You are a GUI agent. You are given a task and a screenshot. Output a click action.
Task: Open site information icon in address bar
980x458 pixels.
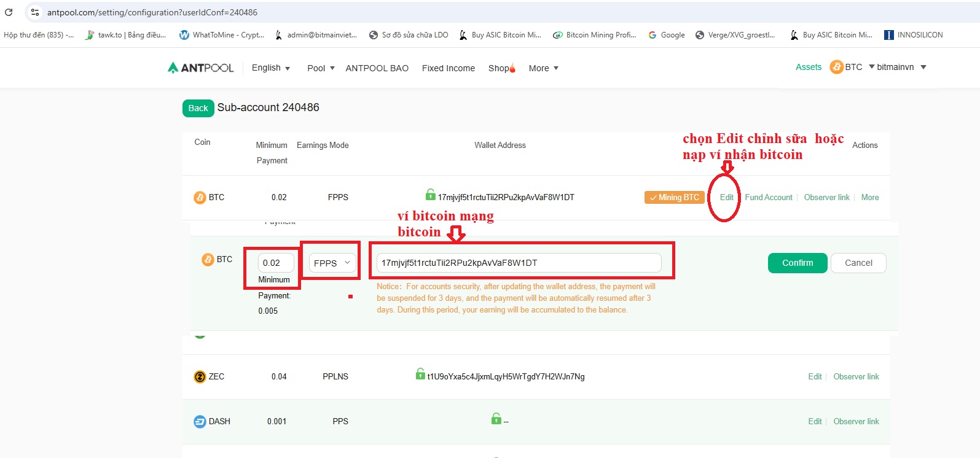point(35,12)
